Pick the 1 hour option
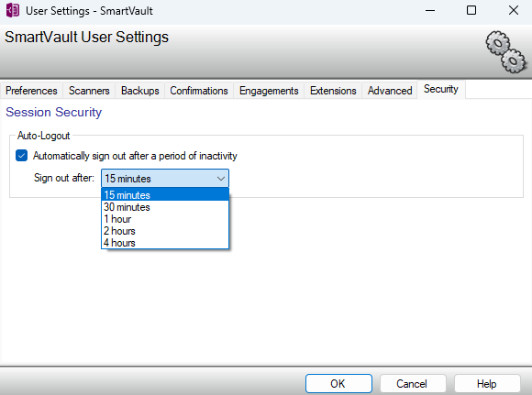Viewport: 532px width, 395px height. [x=165, y=219]
